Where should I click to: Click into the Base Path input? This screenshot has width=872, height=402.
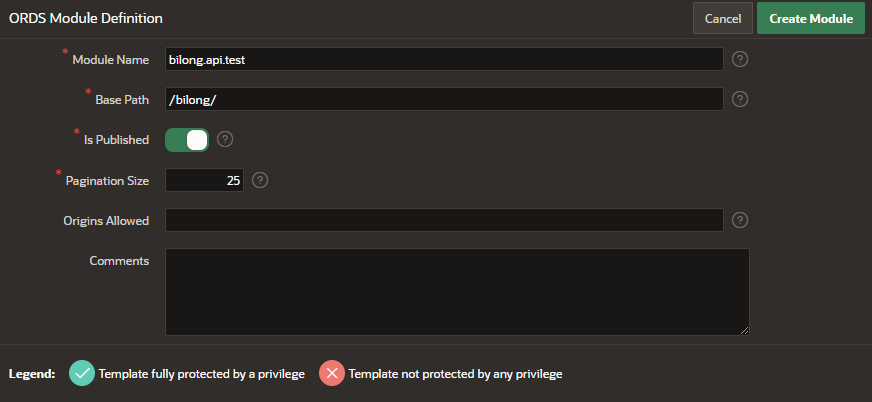444,99
